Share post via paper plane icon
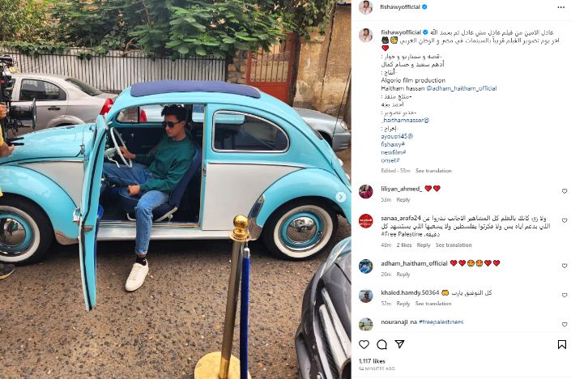Image resolution: width=588 pixels, height=379 pixels. point(400,344)
